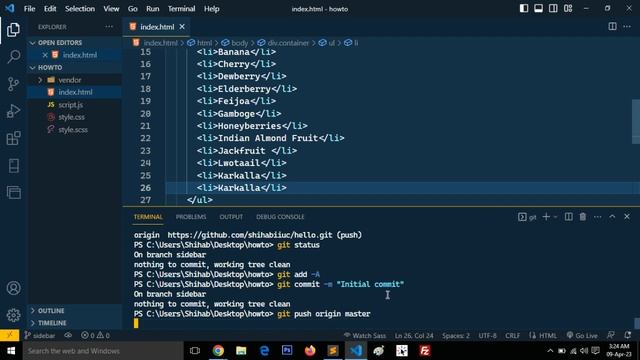Open Google Chrome from the taskbar
Image resolution: width=640 pixels, height=360 pixels.
[218, 351]
